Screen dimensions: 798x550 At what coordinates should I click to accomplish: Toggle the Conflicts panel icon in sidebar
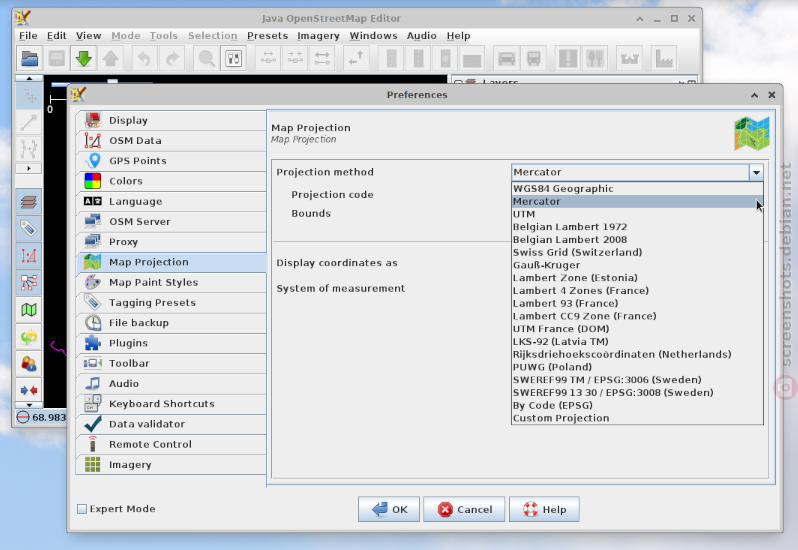pos(28,390)
